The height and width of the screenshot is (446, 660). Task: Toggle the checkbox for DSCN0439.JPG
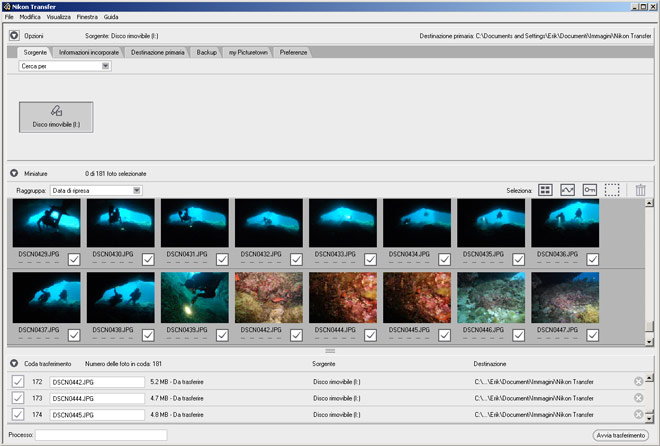coord(223,334)
